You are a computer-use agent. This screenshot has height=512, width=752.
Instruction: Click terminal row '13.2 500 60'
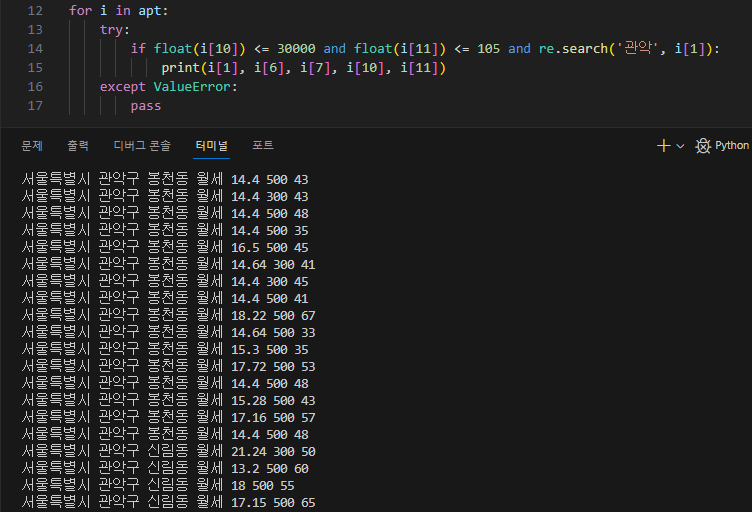point(165,469)
